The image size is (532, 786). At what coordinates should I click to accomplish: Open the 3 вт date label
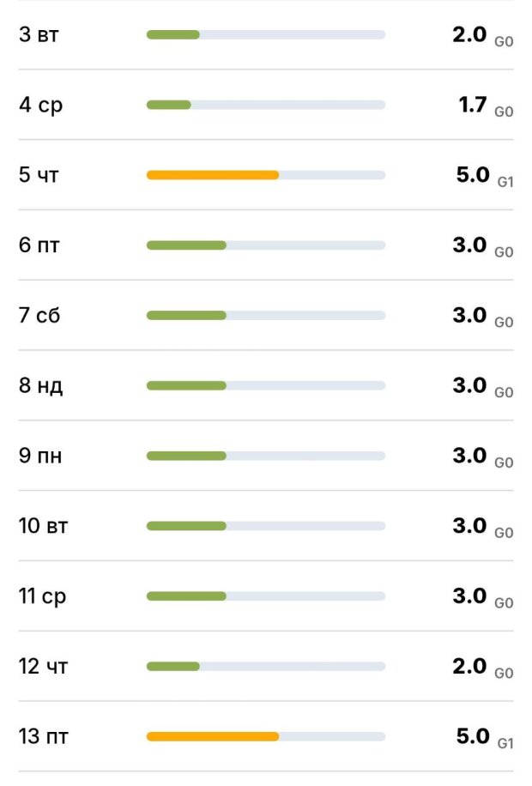point(39,35)
